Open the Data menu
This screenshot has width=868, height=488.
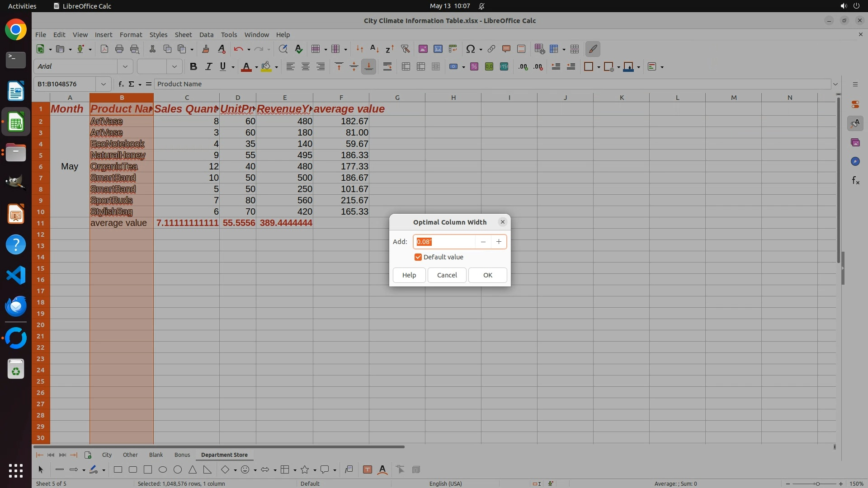[x=206, y=34]
